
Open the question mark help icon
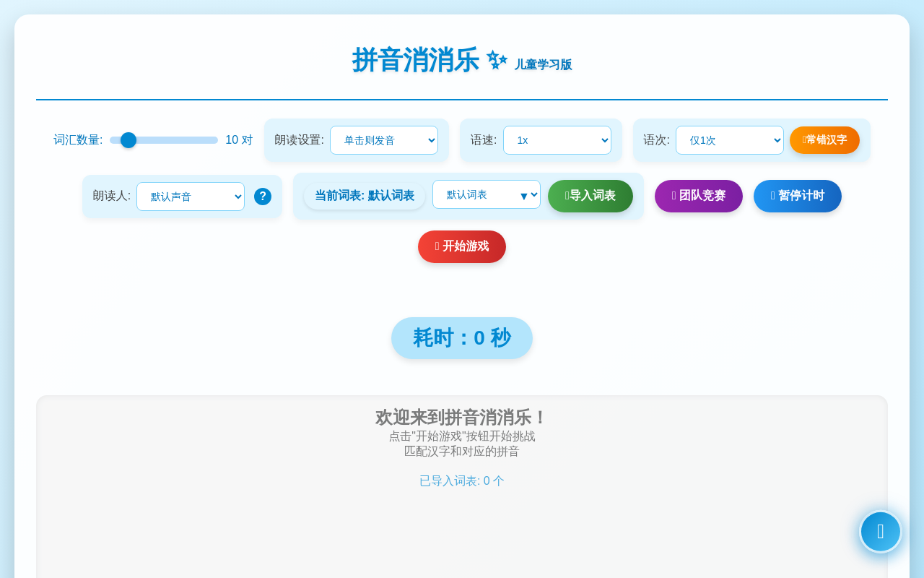[x=263, y=196]
